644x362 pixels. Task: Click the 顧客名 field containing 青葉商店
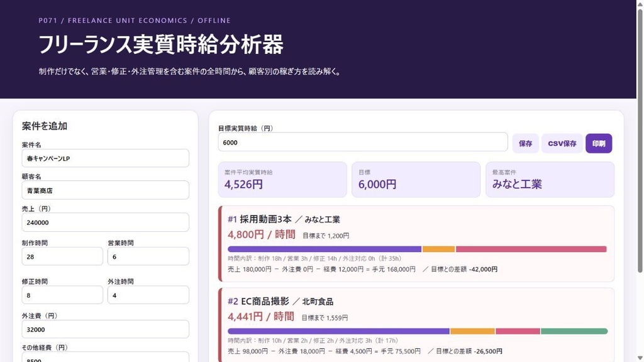[x=105, y=190]
